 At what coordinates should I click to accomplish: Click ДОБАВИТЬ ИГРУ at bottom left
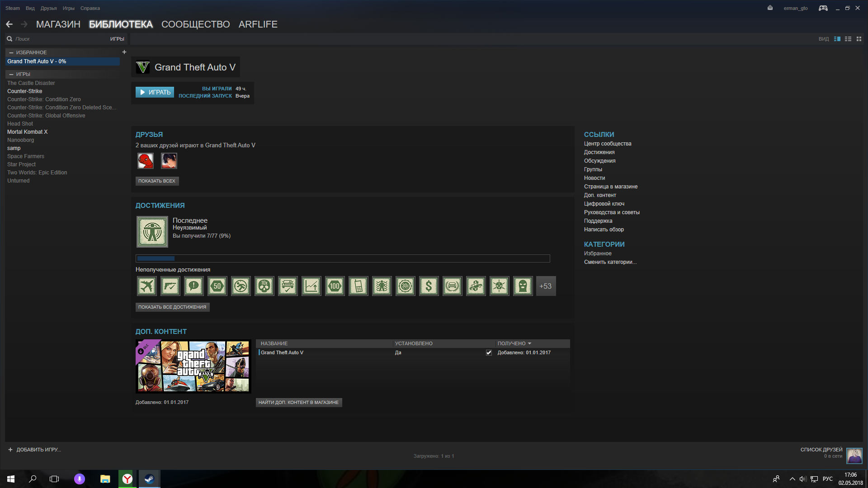tap(34, 450)
